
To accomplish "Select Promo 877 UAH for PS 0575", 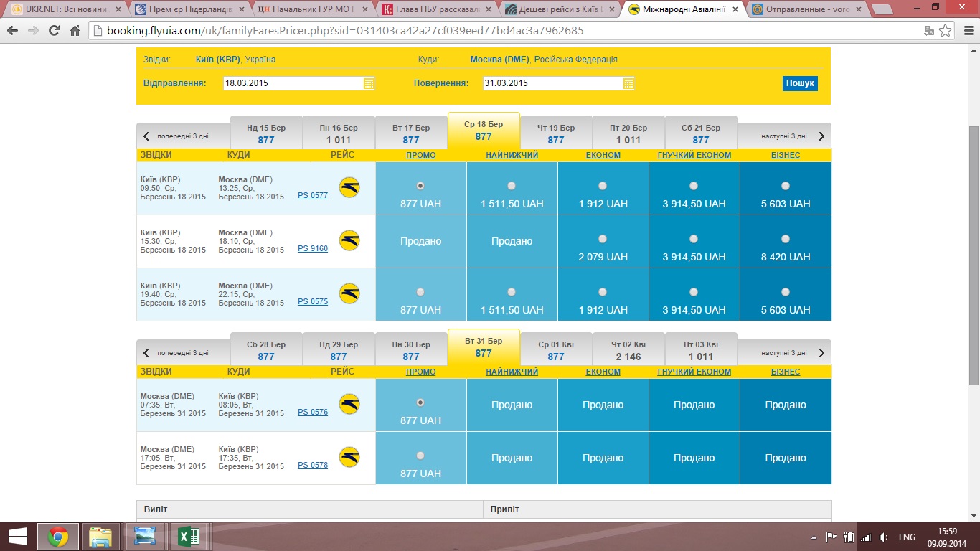I will (420, 292).
